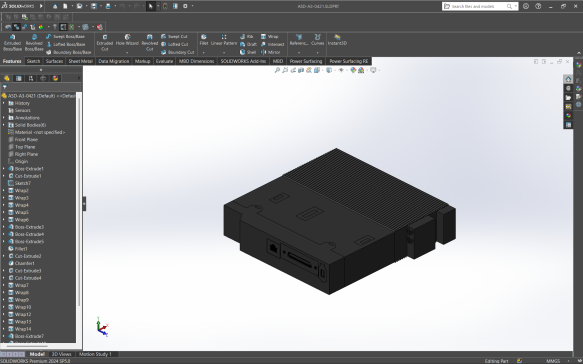Open the Save dropdown arrow
The width and height of the screenshot is (583, 364).
click(100, 6)
